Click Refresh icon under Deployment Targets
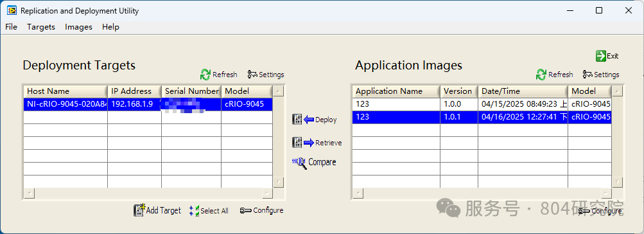 tap(205, 75)
